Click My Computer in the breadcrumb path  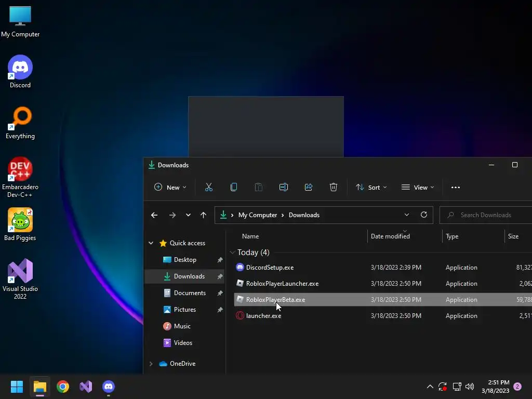click(258, 215)
